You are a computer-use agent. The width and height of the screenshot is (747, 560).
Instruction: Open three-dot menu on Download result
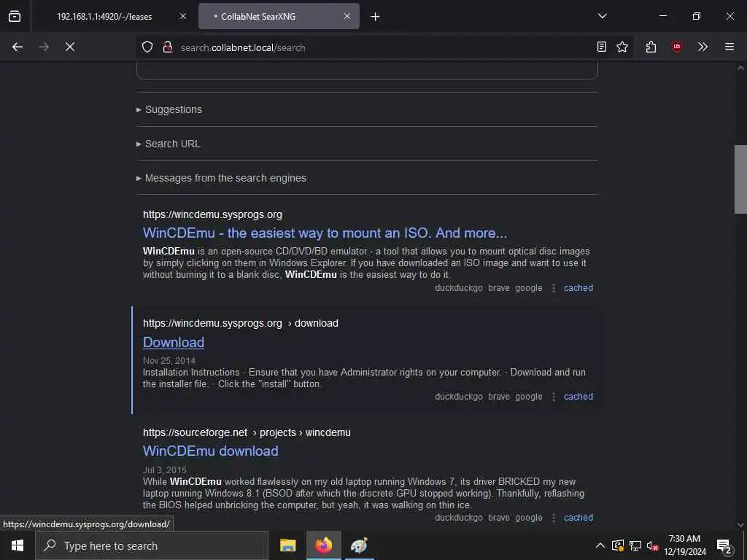pos(554,397)
